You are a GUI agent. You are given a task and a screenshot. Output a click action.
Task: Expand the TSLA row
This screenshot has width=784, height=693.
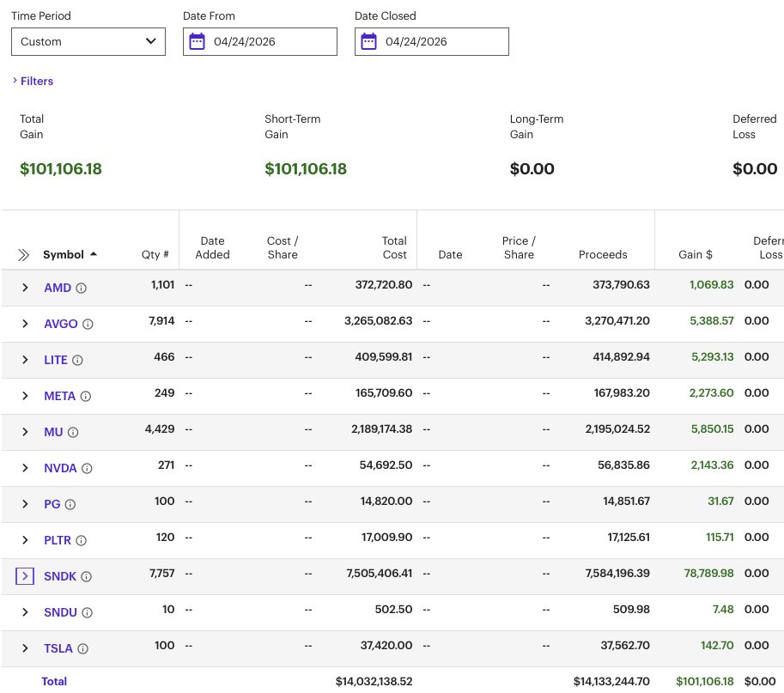click(x=25, y=648)
